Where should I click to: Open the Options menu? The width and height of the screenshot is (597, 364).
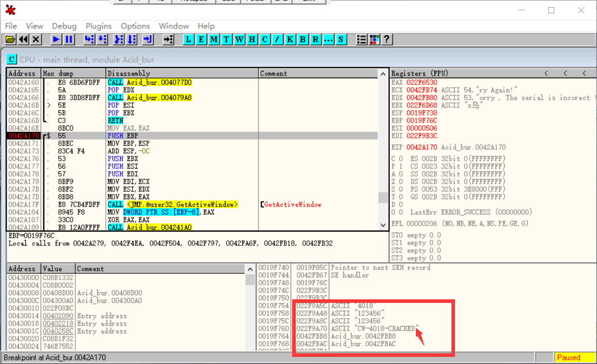coord(135,26)
